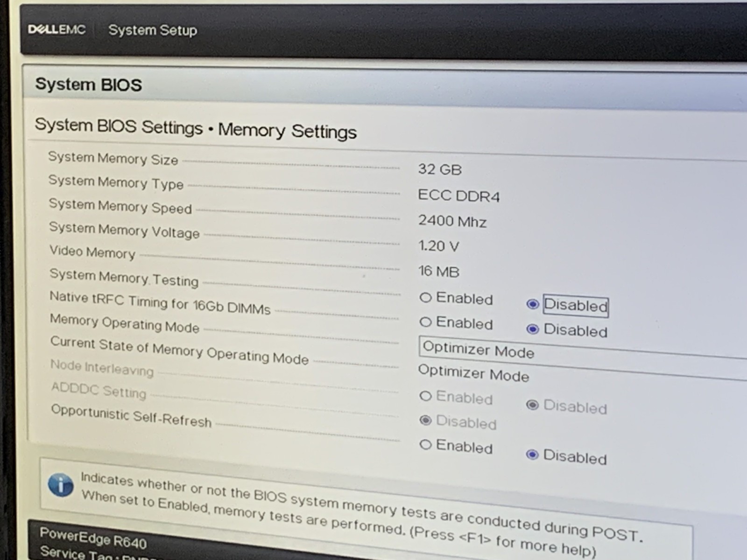
Task: Click the blue information icon
Action: (x=61, y=485)
